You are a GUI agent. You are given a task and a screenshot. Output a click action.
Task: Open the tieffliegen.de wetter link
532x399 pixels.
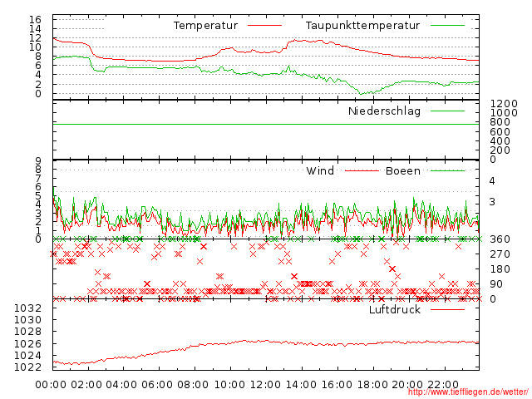(x=467, y=392)
